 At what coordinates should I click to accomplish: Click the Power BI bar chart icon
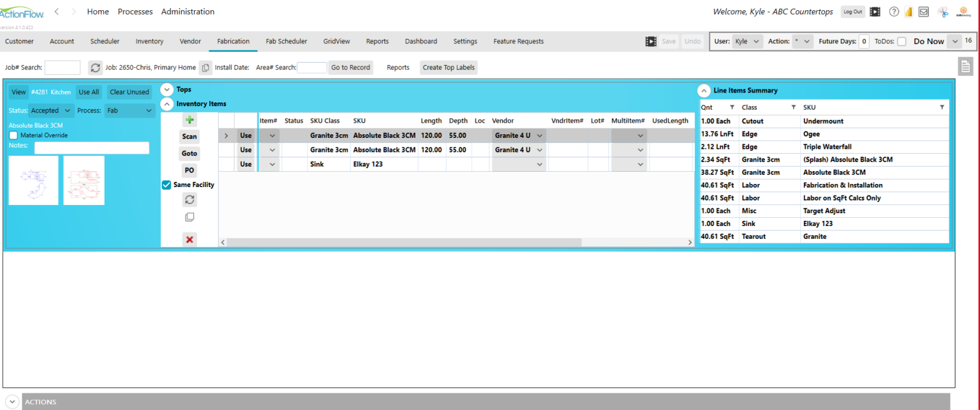909,11
